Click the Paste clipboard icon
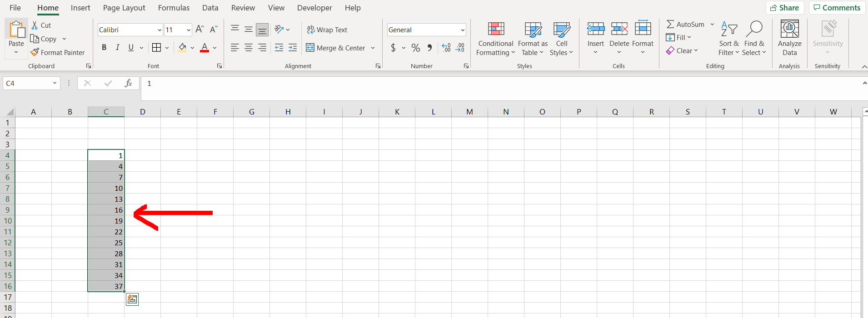Viewport: 868px width, 318px height. tap(16, 29)
